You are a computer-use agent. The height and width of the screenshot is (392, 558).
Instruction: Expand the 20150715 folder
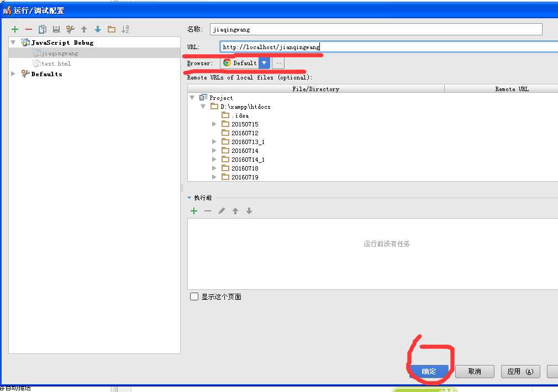[x=214, y=124]
